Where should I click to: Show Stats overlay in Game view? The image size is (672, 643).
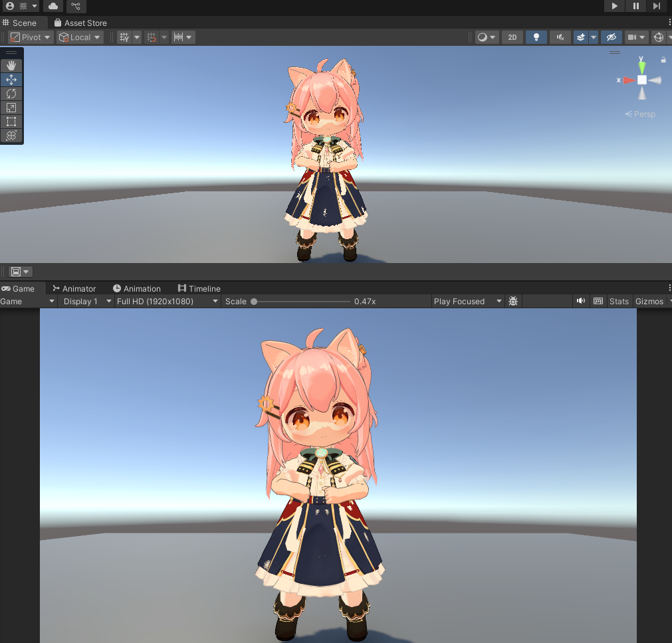pos(619,301)
